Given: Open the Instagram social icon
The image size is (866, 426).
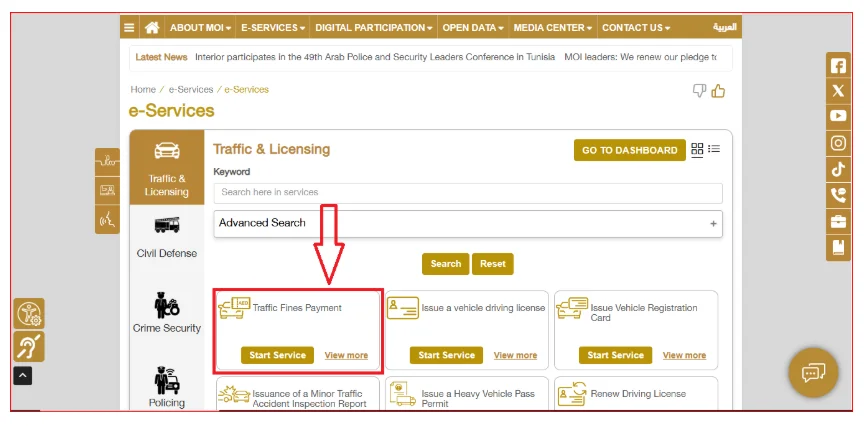Looking at the screenshot, I should (x=838, y=143).
